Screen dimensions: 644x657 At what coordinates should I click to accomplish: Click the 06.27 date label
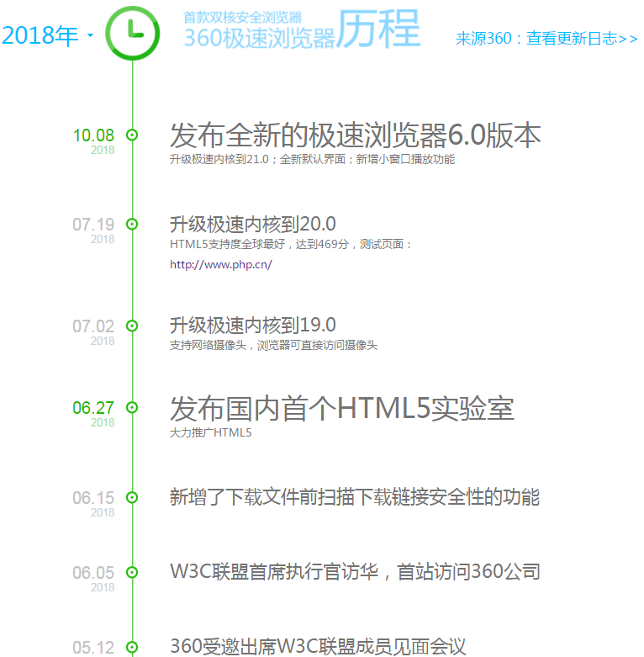point(93,408)
